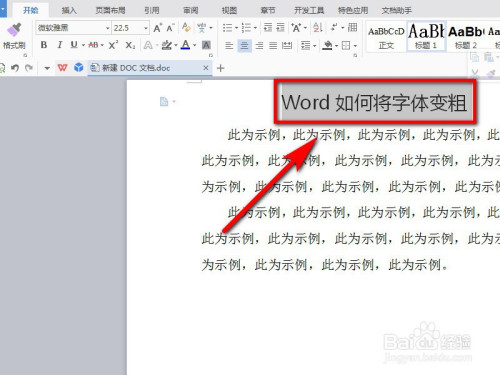500x375 pixels.
Task: Click the undo arrow icon
Action: [15, 68]
